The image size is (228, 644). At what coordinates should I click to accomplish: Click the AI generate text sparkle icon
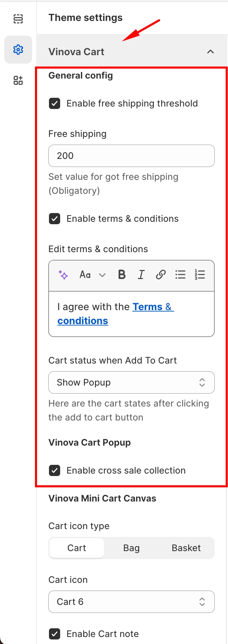coord(63,275)
